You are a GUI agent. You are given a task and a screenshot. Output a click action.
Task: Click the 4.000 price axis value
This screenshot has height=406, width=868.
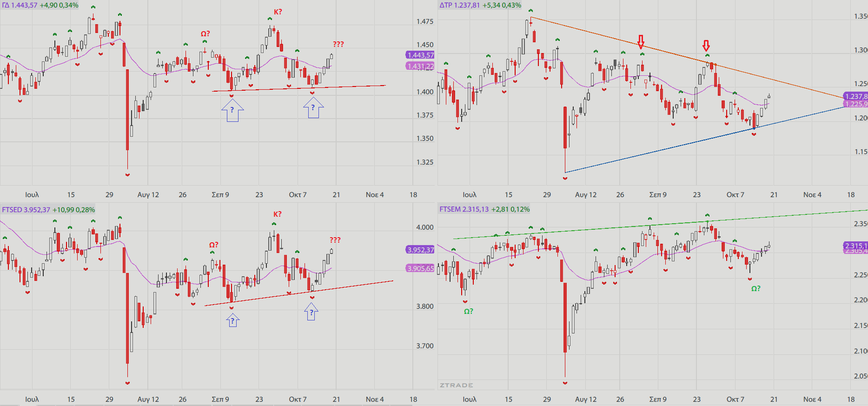click(425, 227)
